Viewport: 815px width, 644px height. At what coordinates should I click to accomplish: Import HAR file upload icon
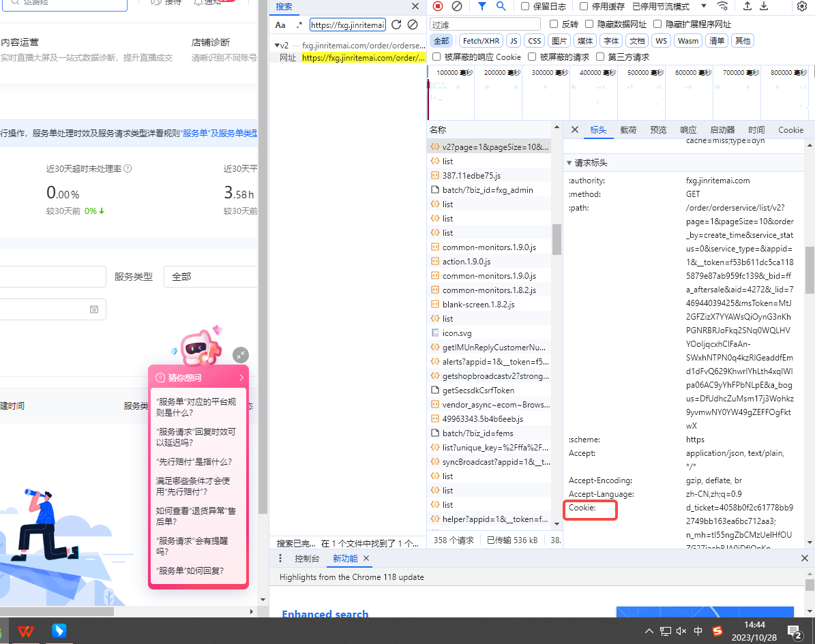747,6
